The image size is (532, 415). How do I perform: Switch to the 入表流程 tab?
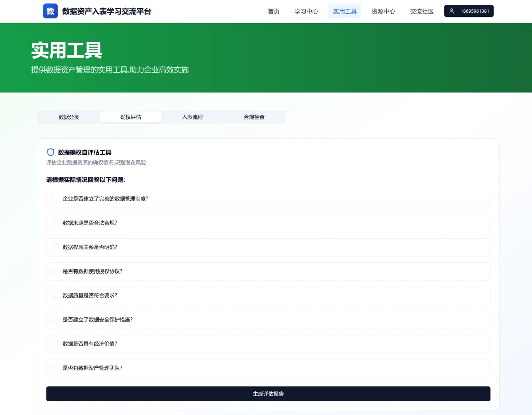[192, 117]
